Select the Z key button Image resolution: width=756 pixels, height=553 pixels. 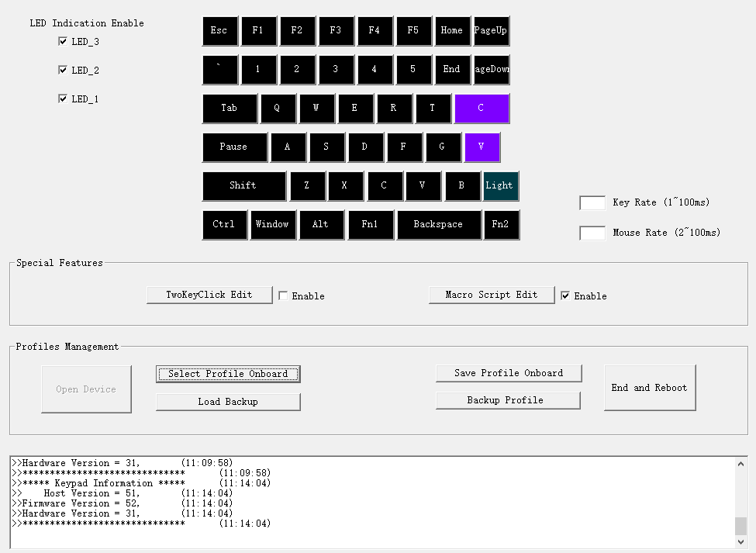pos(308,186)
